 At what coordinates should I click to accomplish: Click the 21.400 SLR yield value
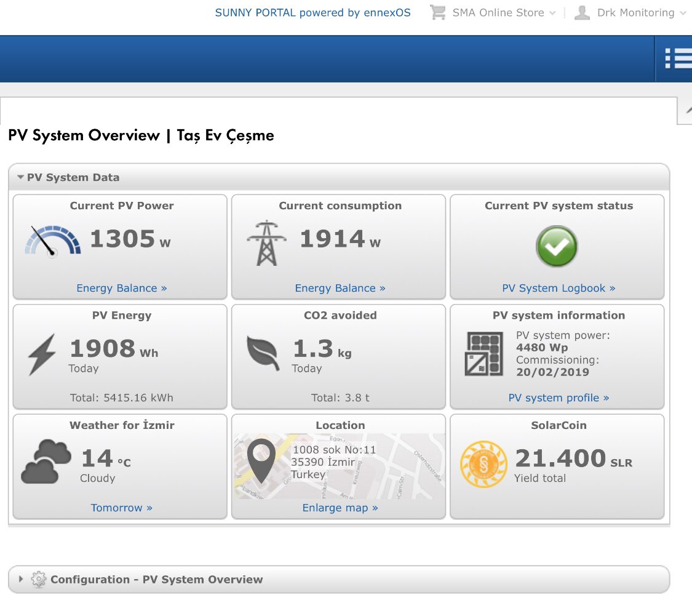click(574, 458)
